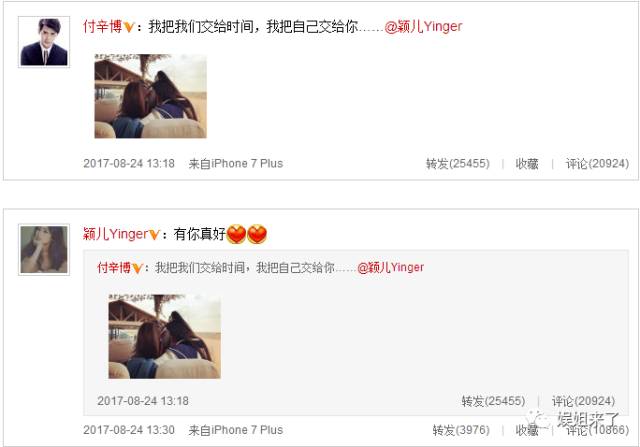Image resolution: width=640 pixels, height=447 pixels.
Task: Open the 2017-08-24 13:30 timestamp link
Action: [129, 430]
